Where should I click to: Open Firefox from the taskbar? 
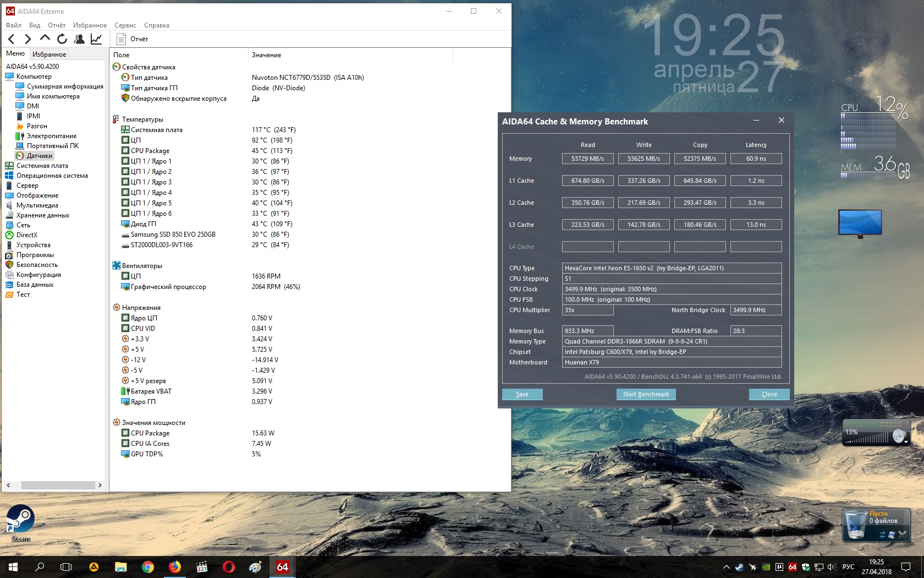pyautogui.click(x=175, y=566)
